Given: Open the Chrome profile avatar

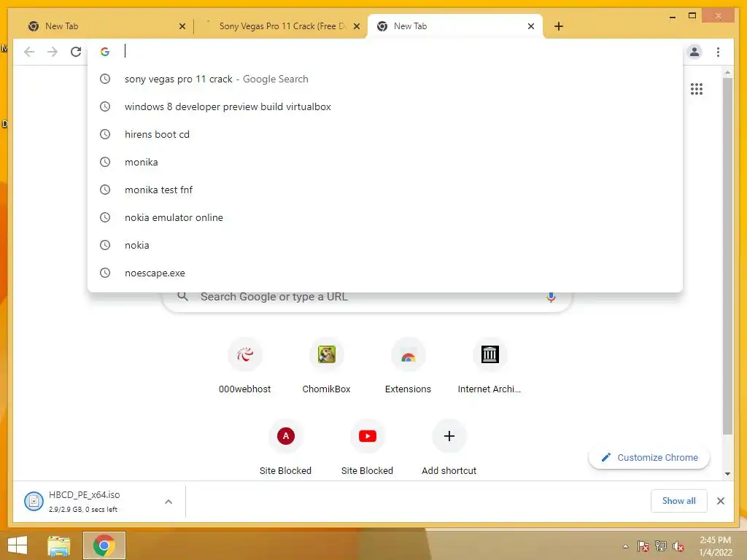Looking at the screenshot, I should pos(694,52).
